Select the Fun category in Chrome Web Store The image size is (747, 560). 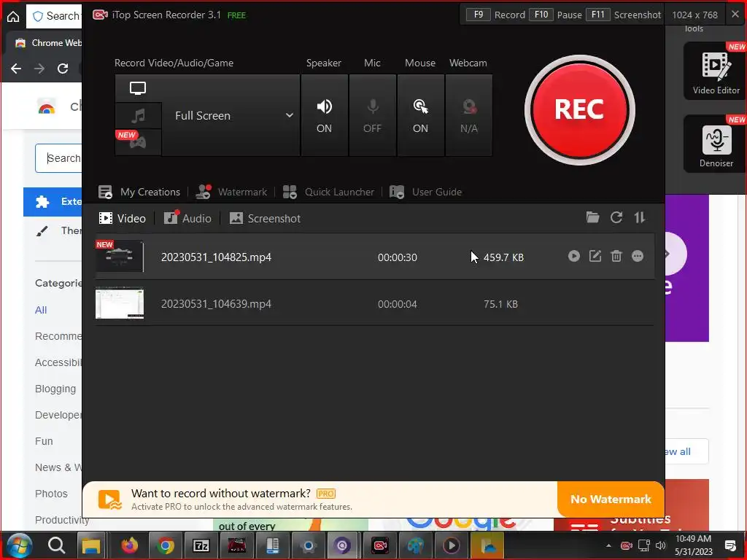pos(44,441)
